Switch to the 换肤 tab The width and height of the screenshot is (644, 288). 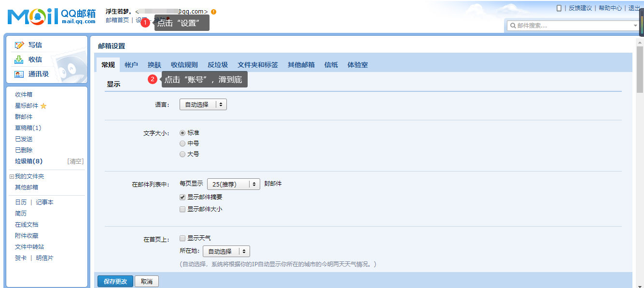[154, 64]
